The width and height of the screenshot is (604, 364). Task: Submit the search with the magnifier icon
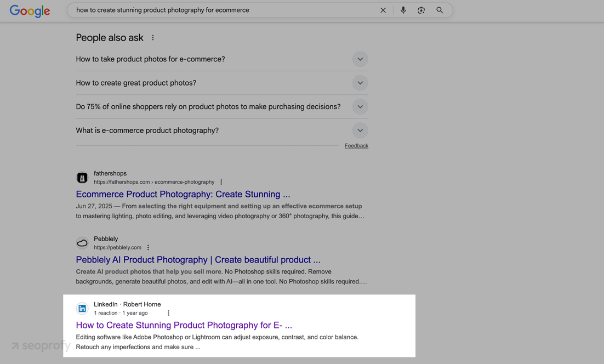(440, 10)
